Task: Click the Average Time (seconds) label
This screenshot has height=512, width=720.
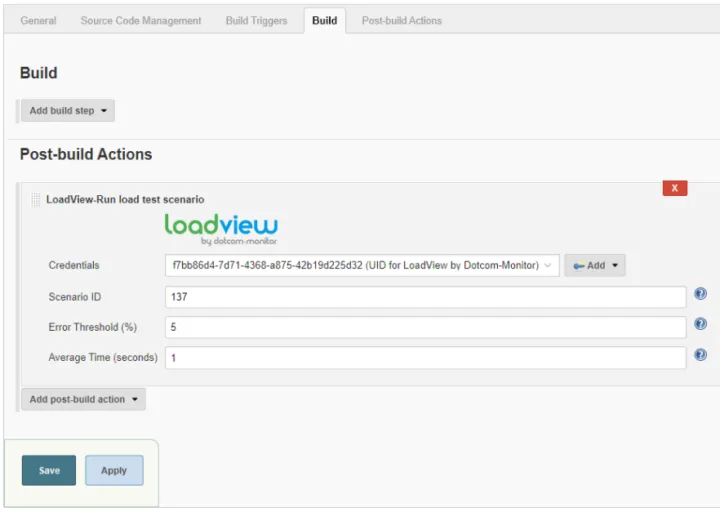Action: (x=103, y=358)
